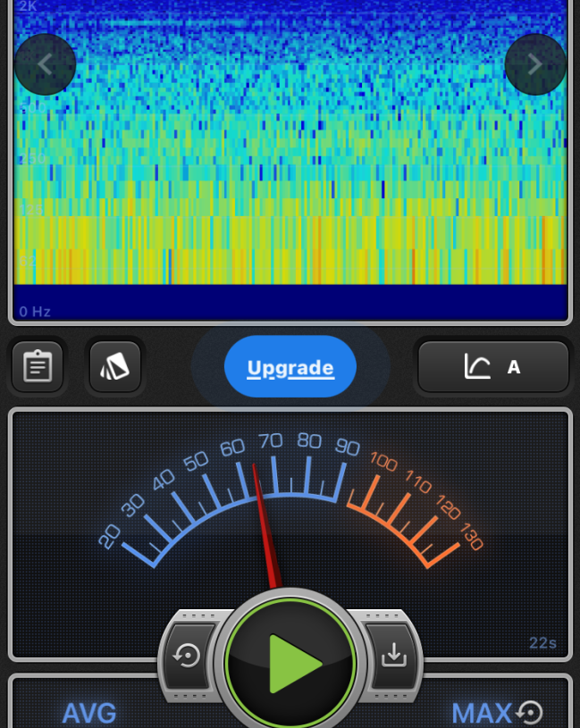The height and width of the screenshot is (728, 580).
Task: Go to next chart using right arrow
Action: coord(534,64)
